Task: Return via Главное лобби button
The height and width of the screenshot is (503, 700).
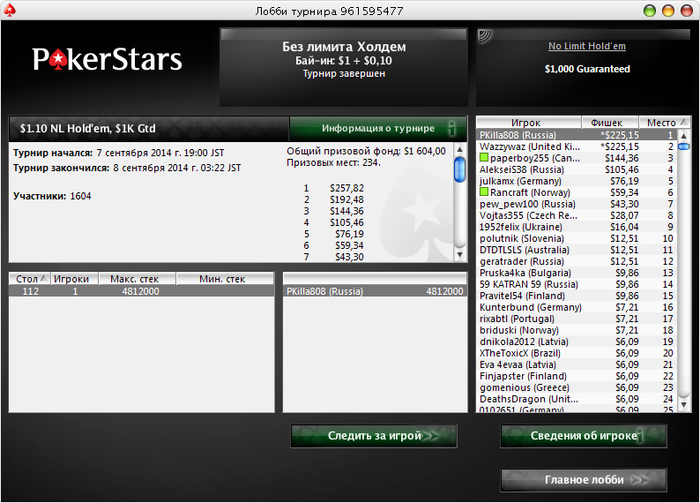Action: (584, 480)
